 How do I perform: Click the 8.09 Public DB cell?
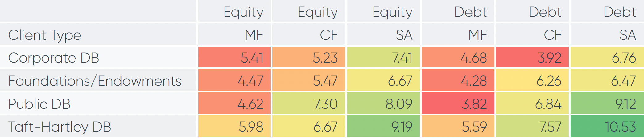point(383,104)
